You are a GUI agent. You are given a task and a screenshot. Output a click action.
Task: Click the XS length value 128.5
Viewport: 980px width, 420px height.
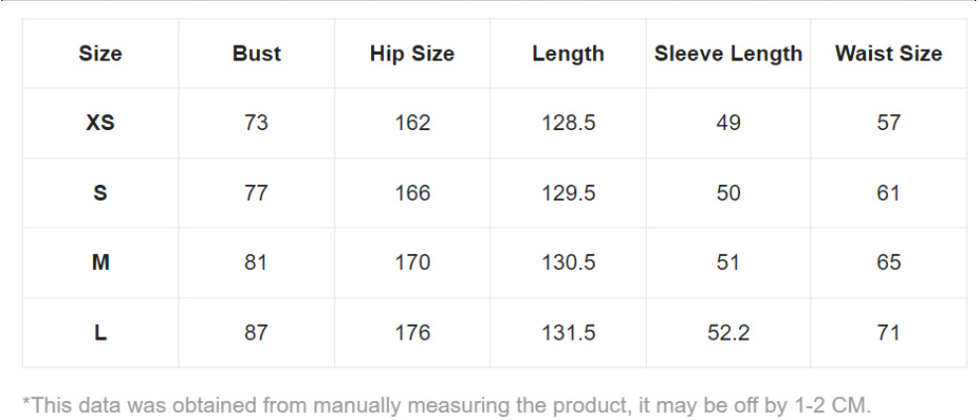tap(568, 123)
